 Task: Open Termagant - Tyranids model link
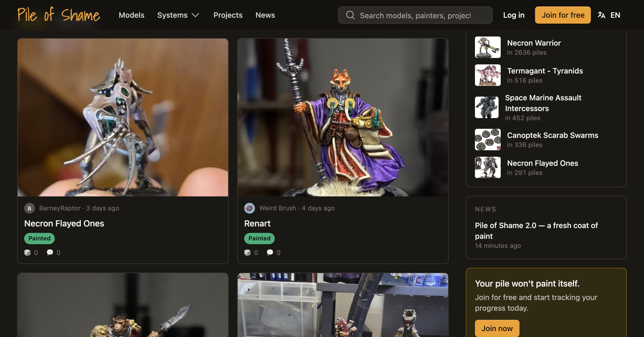tap(545, 71)
